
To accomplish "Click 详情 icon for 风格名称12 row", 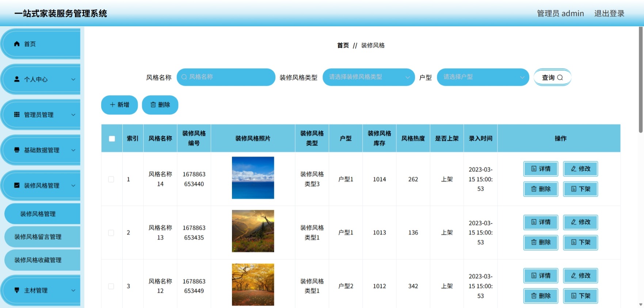I will 534,276.
